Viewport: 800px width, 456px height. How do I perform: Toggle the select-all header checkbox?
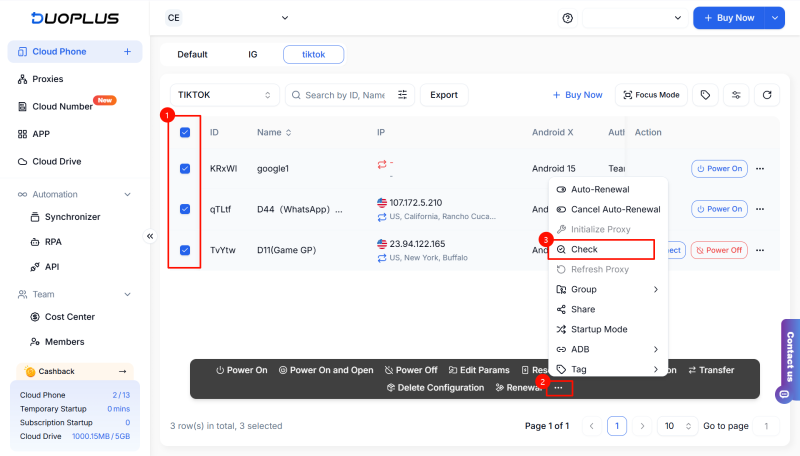point(185,132)
